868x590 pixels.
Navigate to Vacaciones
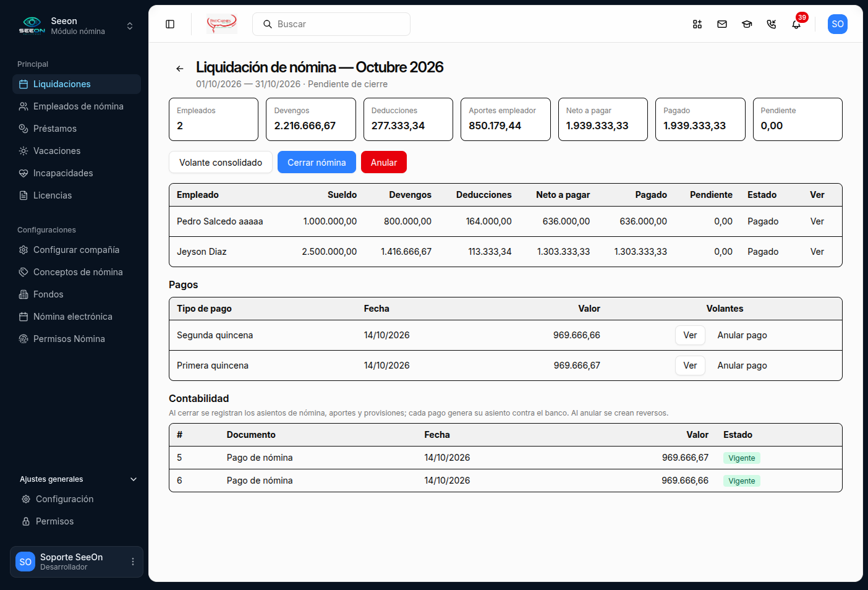77,151
